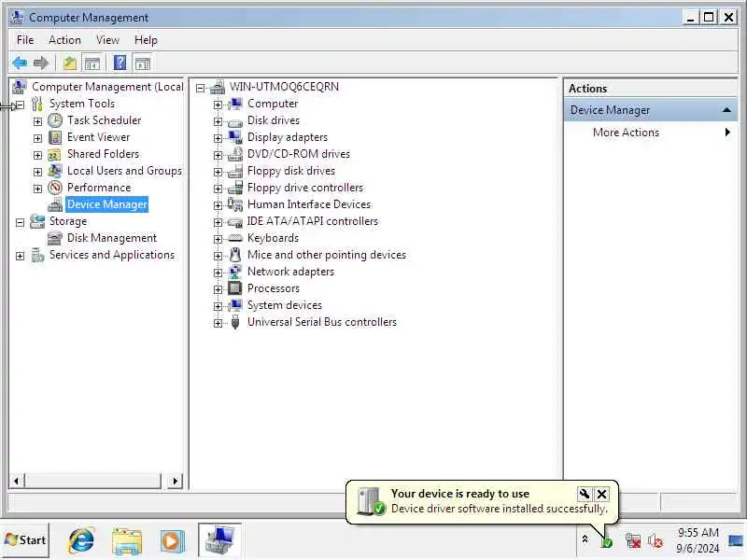Click the Processors chip icon
The image size is (747, 560).
[x=235, y=288]
